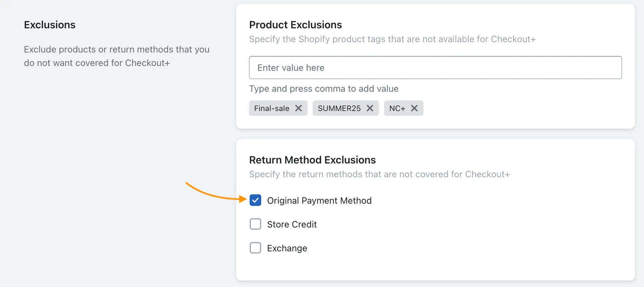Click the 'Store Credit' label text
Image resolution: width=644 pixels, height=287 pixels.
click(x=292, y=225)
